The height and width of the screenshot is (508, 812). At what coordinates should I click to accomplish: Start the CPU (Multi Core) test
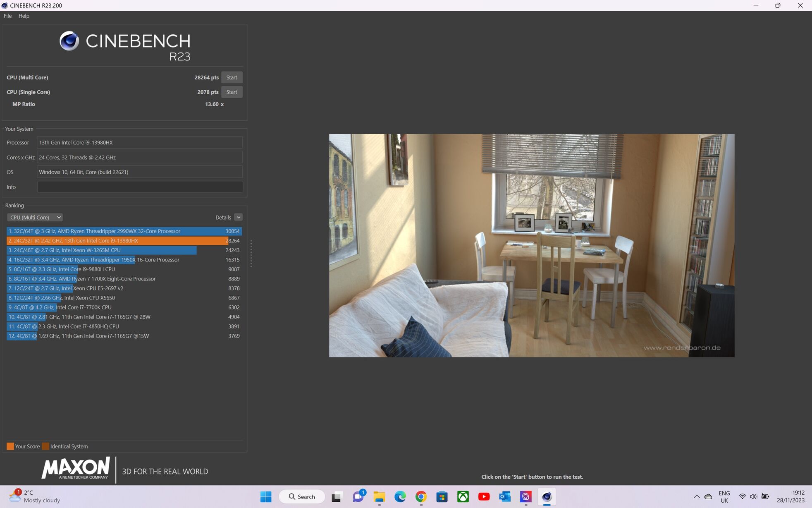coord(232,77)
